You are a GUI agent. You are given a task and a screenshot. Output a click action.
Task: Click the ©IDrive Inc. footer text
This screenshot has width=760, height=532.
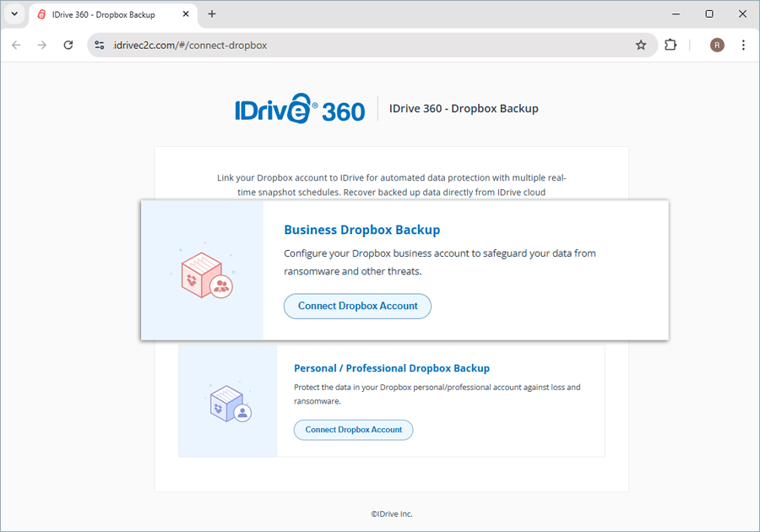[x=392, y=514]
